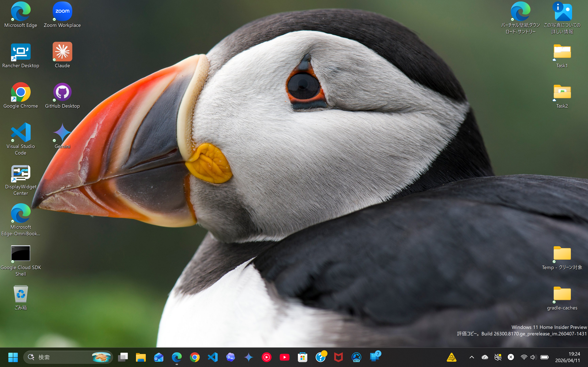Toggle Task View from the taskbar

pyautogui.click(x=123, y=357)
